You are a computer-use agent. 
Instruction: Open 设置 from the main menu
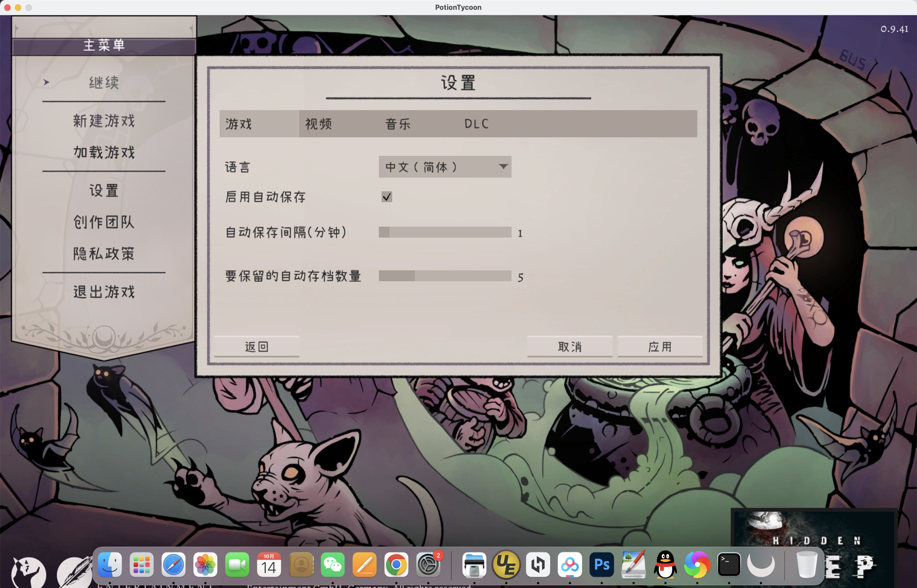pos(104,191)
